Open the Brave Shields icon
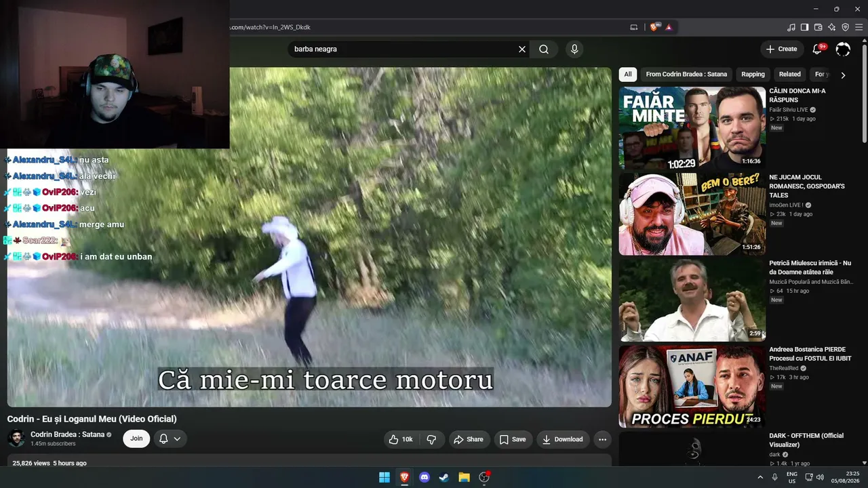This screenshot has width=868, height=488. (x=654, y=27)
